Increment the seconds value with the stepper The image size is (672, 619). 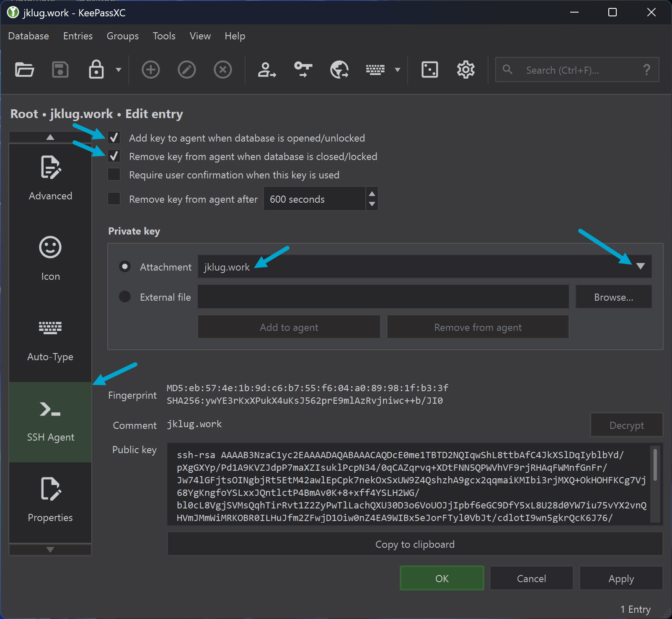point(372,194)
